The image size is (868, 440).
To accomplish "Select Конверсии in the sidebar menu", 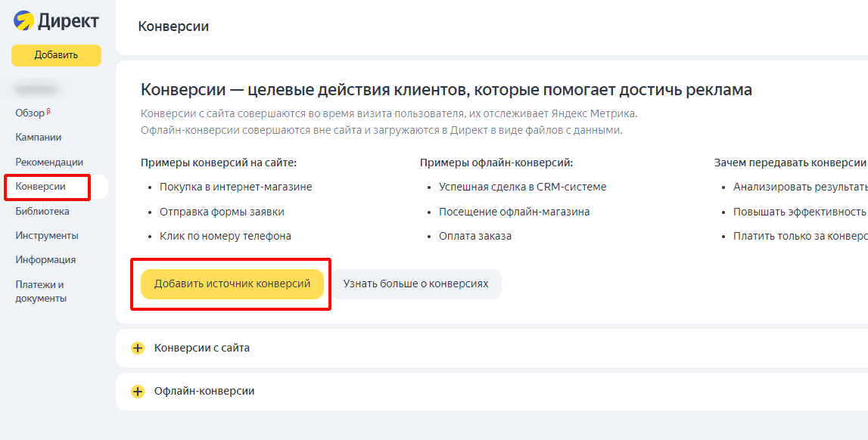I will click(41, 187).
